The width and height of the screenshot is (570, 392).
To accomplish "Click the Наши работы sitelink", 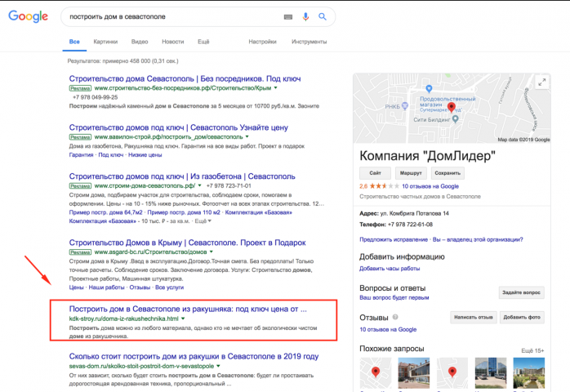I will pyautogui.click(x=106, y=287).
